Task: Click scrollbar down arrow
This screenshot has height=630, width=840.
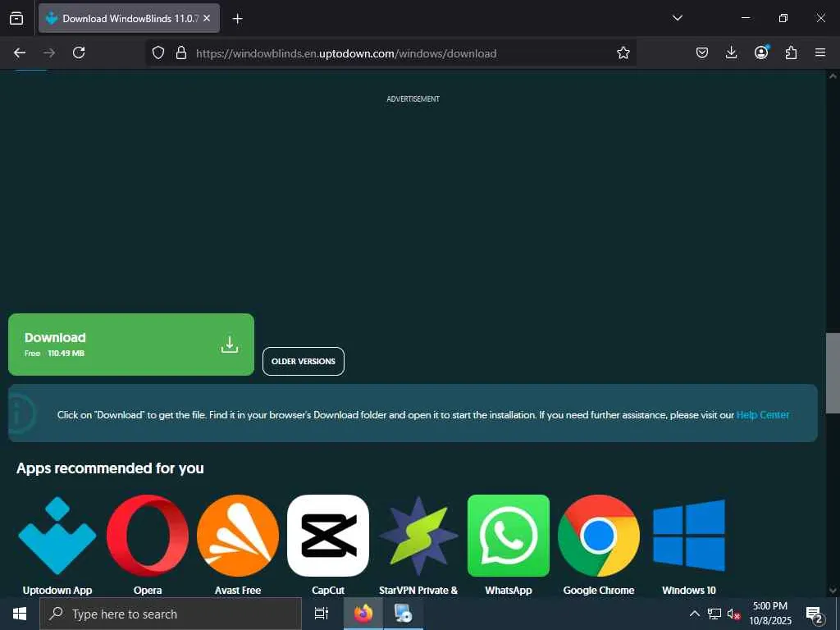Action: pyautogui.click(x=833, y=591)
